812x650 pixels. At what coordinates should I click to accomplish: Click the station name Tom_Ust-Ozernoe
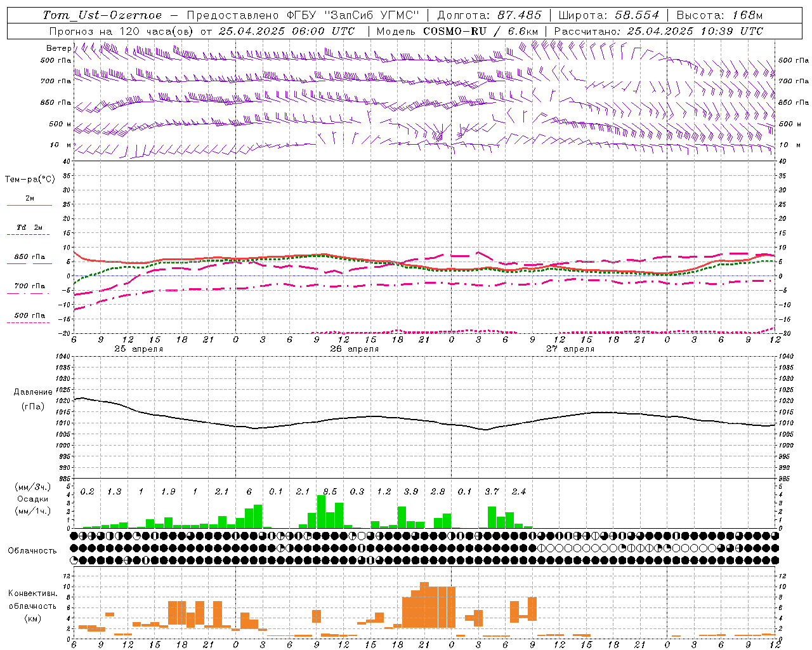click(102, 15)
